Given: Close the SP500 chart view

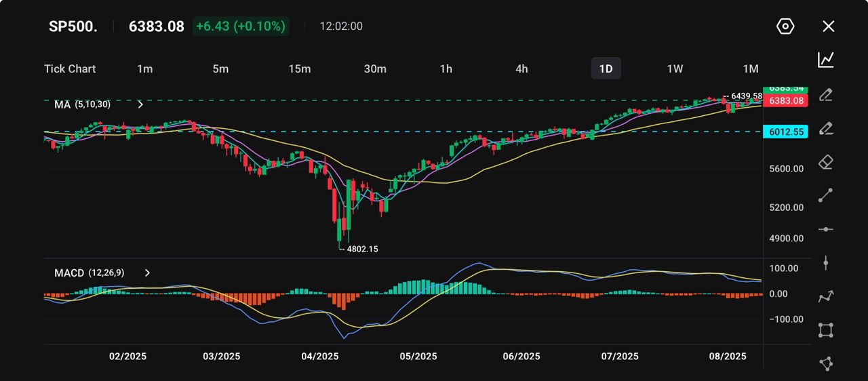Looking at the screenshot, I should coord(828,26).
